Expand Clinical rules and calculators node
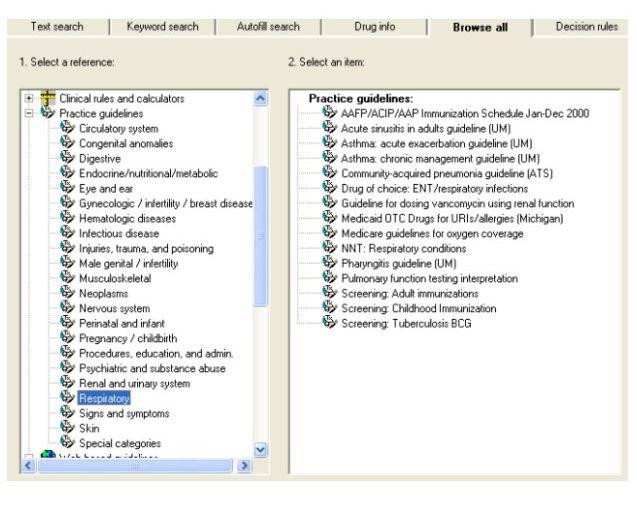Screen dimensions: 637x510 [x=29, y=98]
